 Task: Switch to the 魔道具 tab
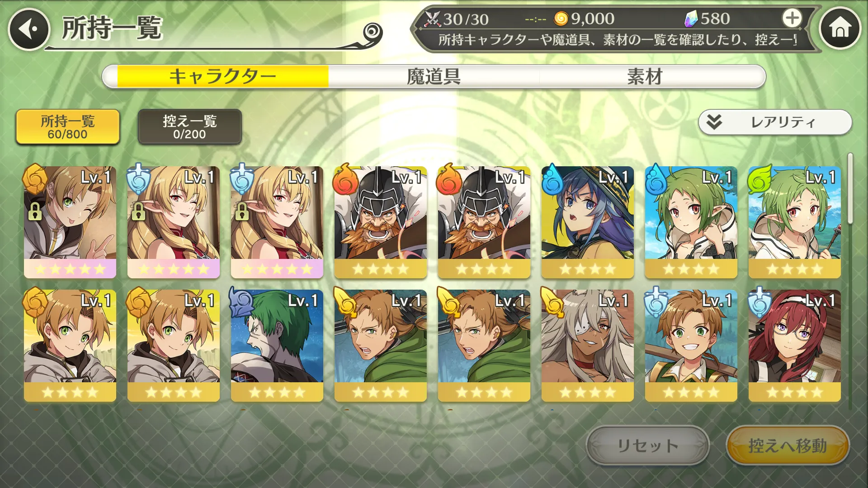click(434, 76)
